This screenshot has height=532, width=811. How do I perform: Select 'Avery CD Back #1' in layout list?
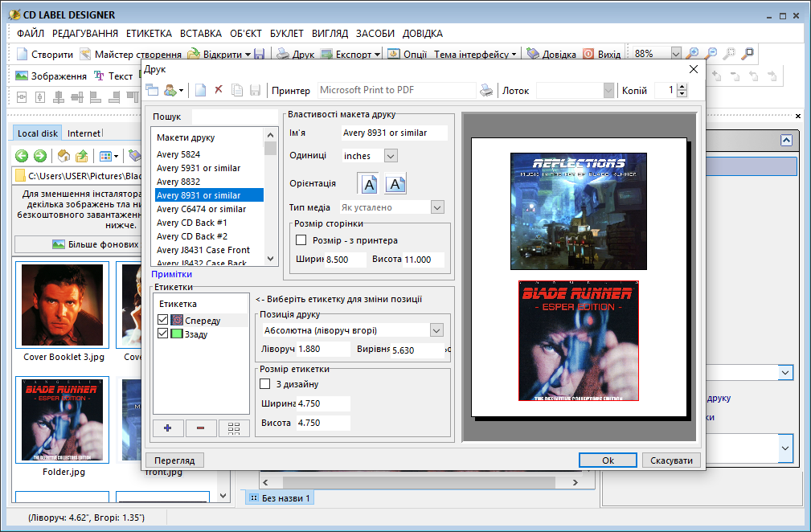pyautogui.click(x=192, y=223)
